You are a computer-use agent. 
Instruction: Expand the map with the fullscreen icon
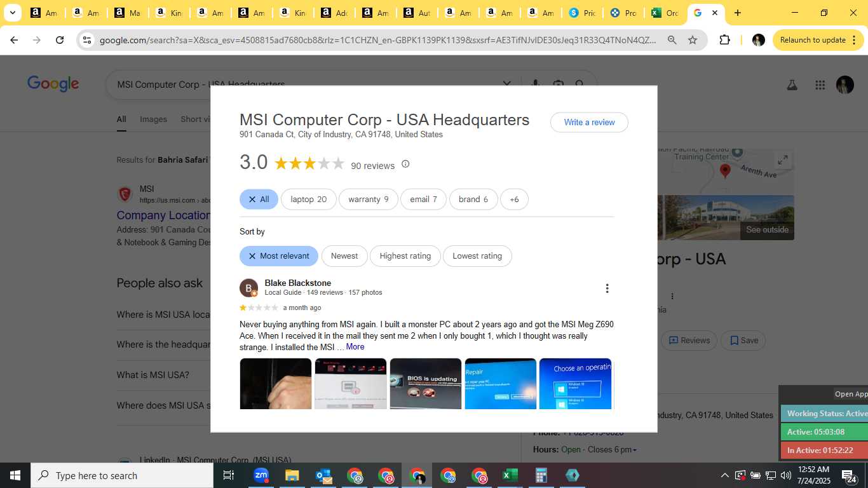click(x=783, y=160)
